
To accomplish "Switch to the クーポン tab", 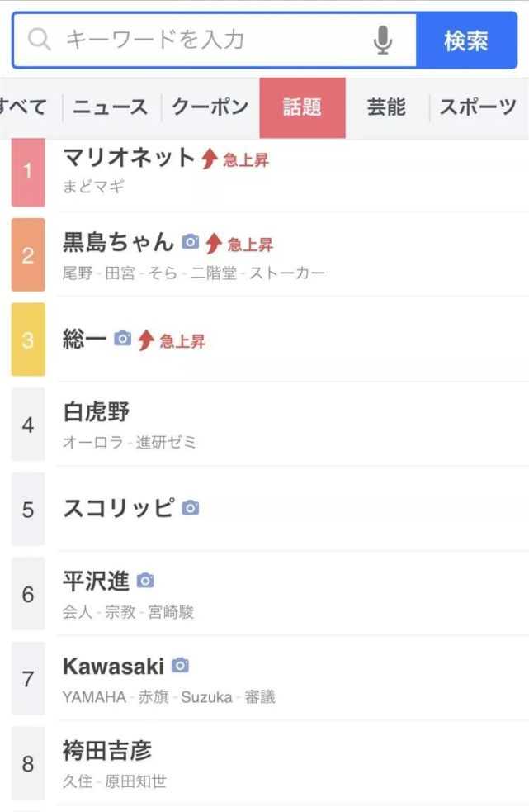I will click(x=209, y=106).
